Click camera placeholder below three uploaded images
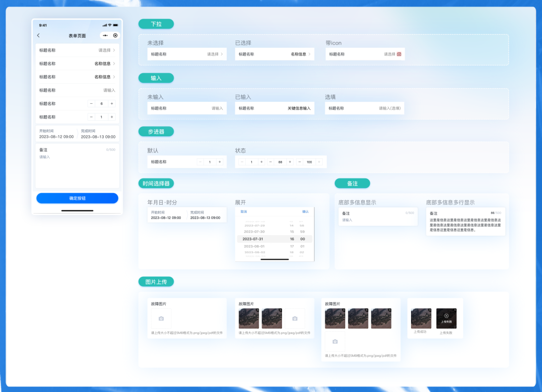This screenshot has width=542, height=392. (x=335, y=341)
